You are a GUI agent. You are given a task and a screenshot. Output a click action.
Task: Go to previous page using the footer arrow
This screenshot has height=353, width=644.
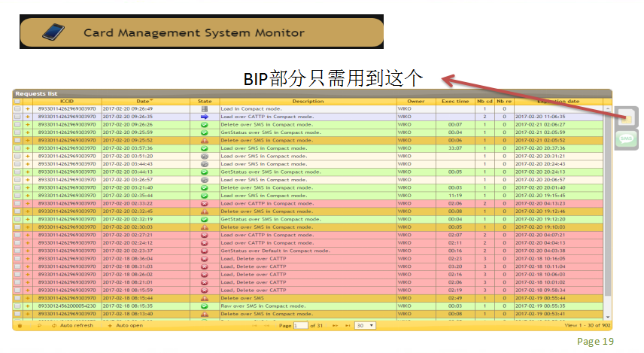(x=267, y=325)
